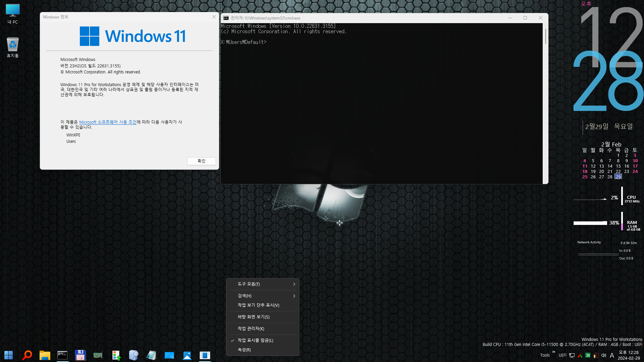Select 속성(R) in the context menu
Image resolution: width=644 pixels, height=362 pixels.
[263, 350]
